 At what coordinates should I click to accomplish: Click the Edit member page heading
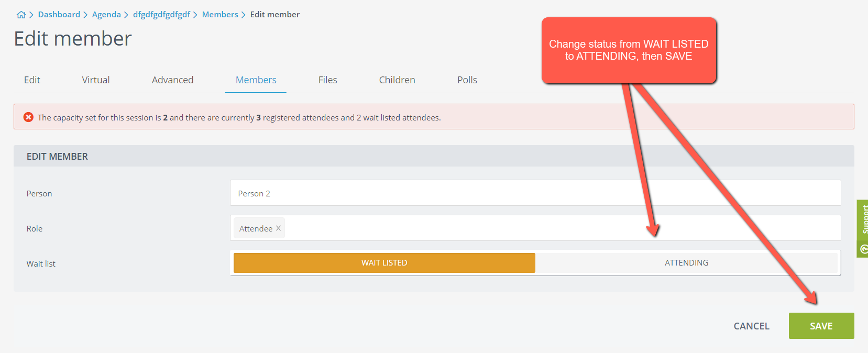coord(73,39)
